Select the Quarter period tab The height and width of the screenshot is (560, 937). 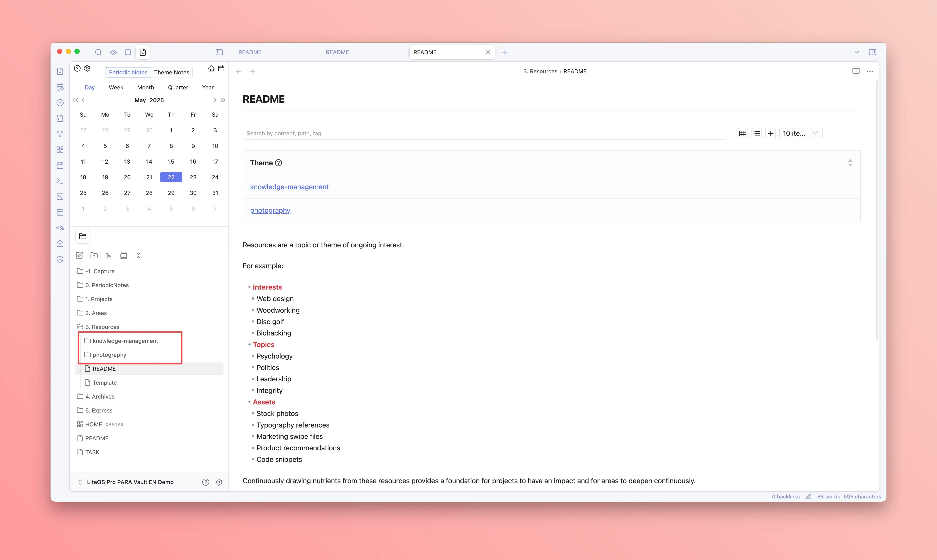[x=178, y=87]
